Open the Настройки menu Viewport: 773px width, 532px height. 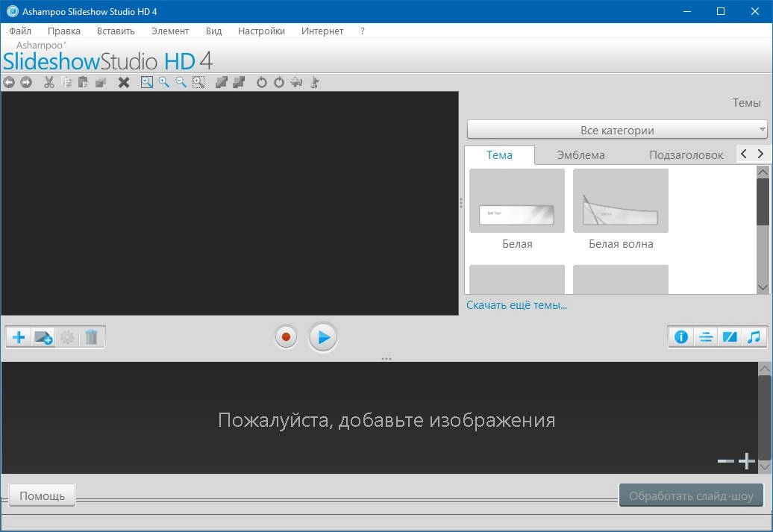(x=261, y=31)
